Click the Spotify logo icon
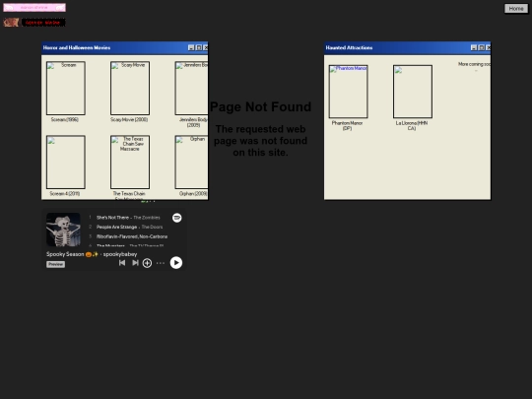This screenshot has height=399, width=532. click(176, 218)
